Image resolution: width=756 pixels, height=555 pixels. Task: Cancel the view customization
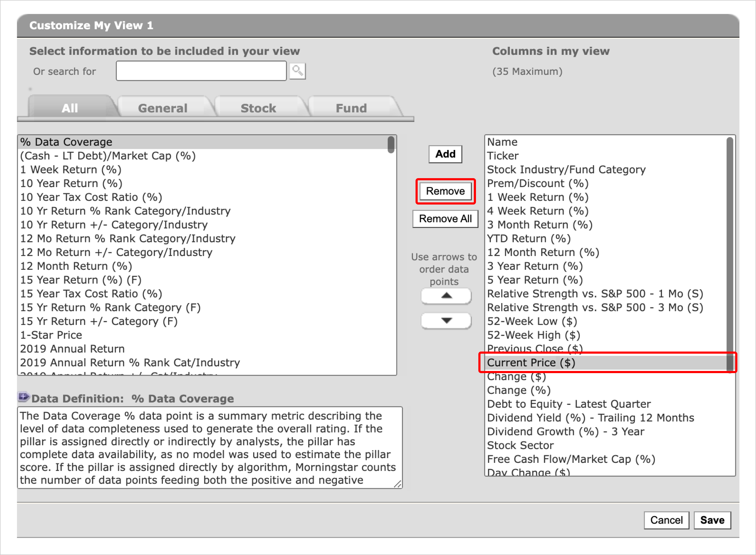click(x=666, y=520)
